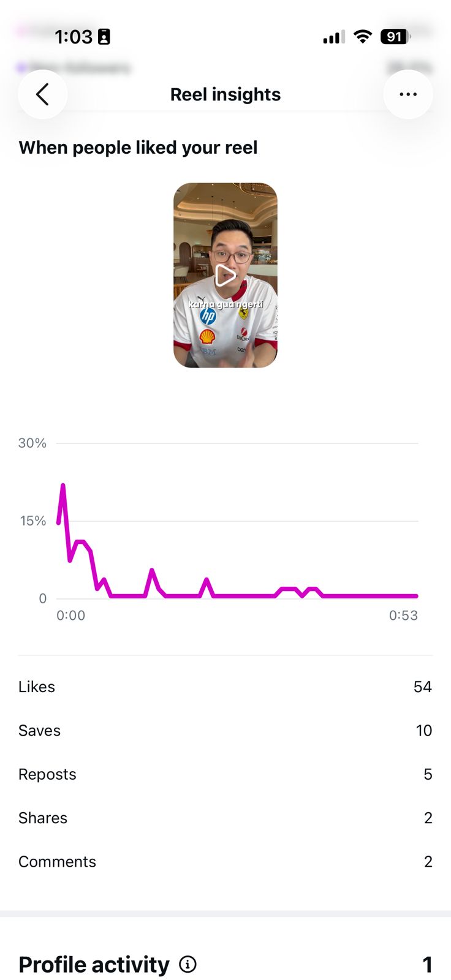Image resolution: width=451 pixels, height=980 pixels.
Task: Open the Profile activity info icon
Action: click(x=188, y=965)
